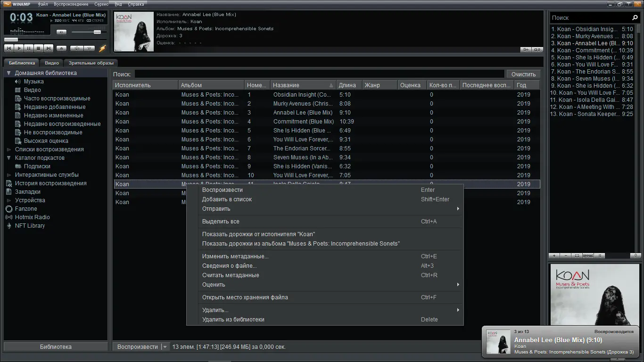
Task: Collapse the Домашняя библиотека tree node
Action: point(8,73)
